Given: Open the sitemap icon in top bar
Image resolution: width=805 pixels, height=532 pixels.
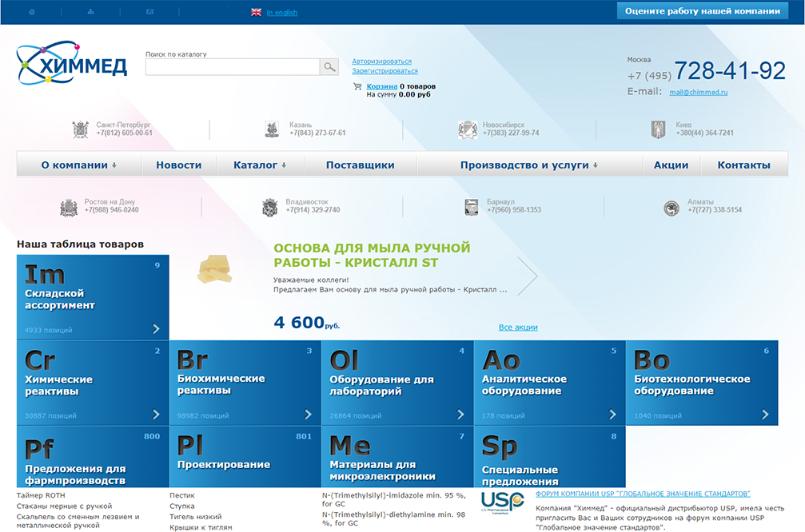Looking at the screenshot, I should pos(91,12).
